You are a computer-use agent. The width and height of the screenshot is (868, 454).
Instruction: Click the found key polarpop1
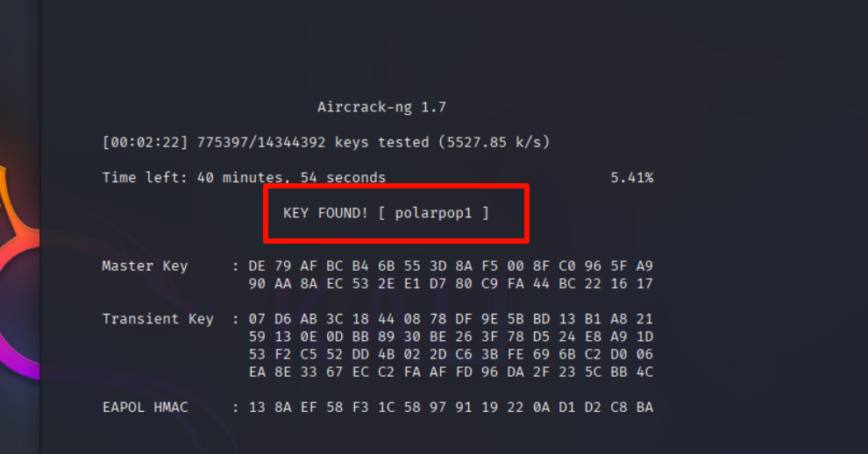[x=433, y=213]
